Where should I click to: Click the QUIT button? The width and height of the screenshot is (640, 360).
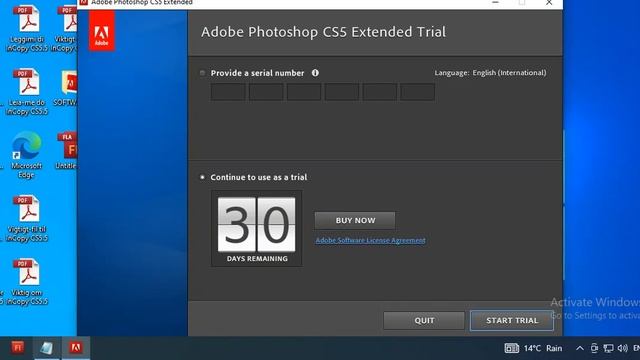point(424,320)
